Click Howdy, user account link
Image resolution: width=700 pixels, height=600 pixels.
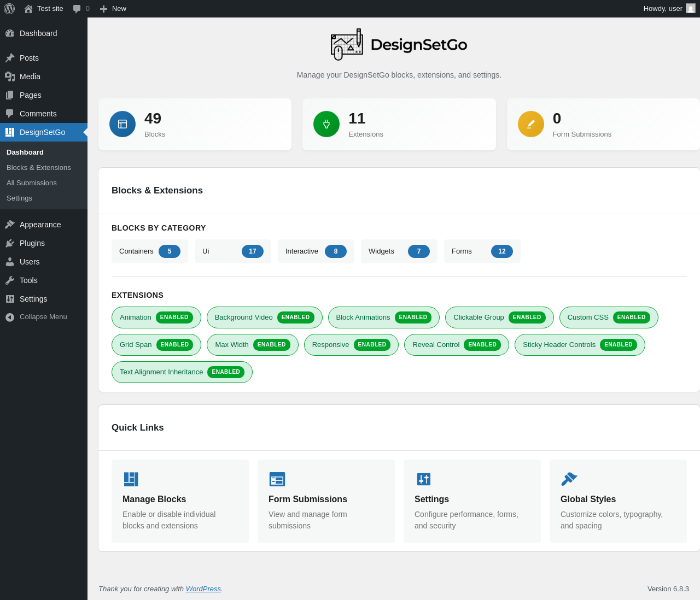pos(669,9)
